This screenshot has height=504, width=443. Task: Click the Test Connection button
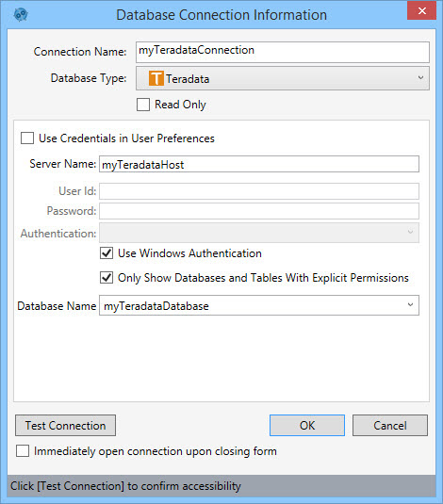(65, 426)
